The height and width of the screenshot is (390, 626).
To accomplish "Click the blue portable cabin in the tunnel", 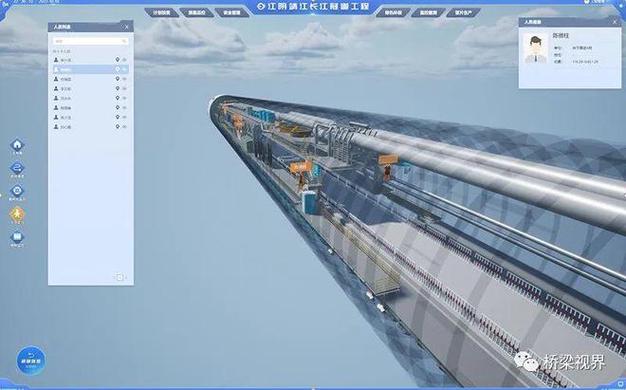I will pyautogui.click(x=311, y=202).
